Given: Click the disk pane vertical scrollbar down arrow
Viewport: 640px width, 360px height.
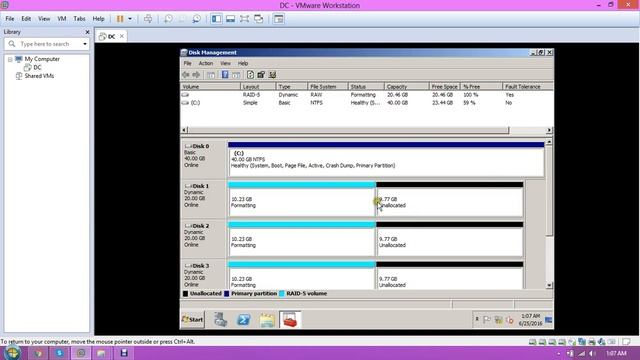Looking at the screenshot, I should pyautogui.click(x=549, y=285).
